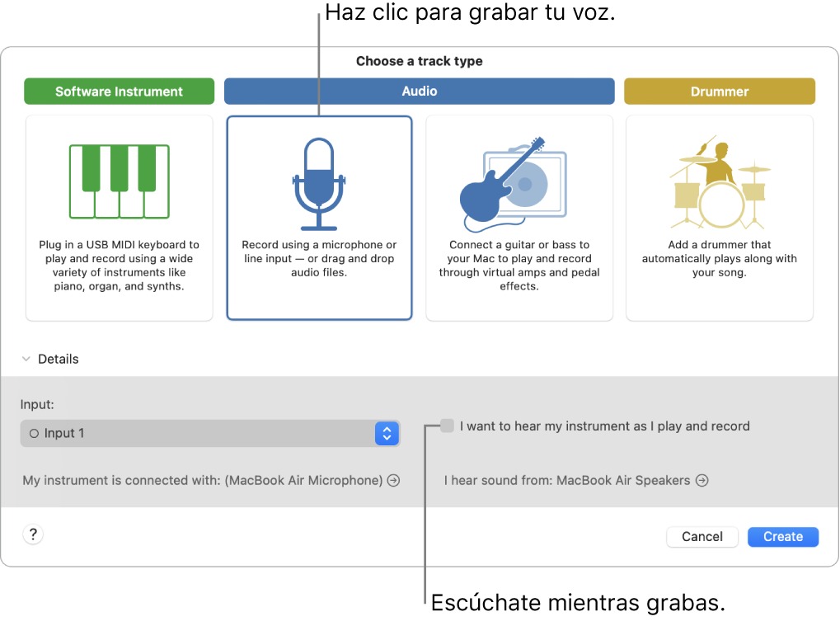
Task: Choose the USB MIDI keyboard track card
Action: [x=119, y=217]
